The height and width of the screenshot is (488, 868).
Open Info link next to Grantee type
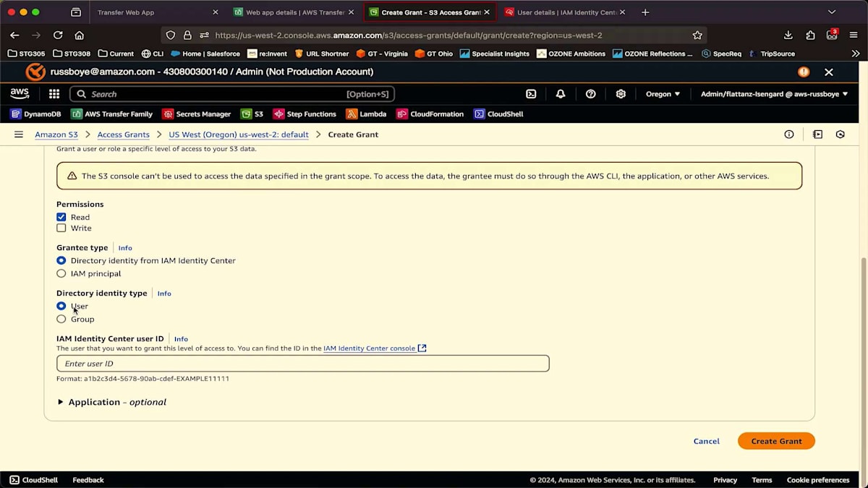pos(125,248)
